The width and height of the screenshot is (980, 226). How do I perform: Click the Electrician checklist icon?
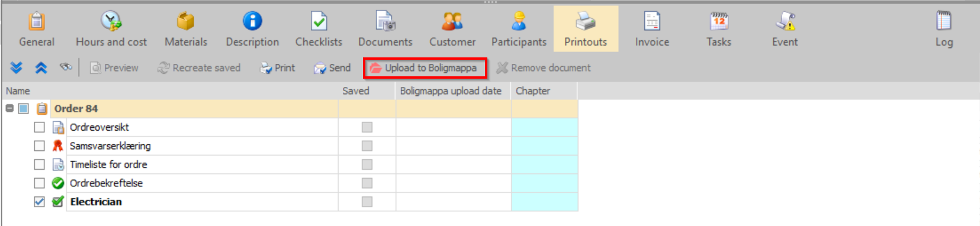(58, 202)
